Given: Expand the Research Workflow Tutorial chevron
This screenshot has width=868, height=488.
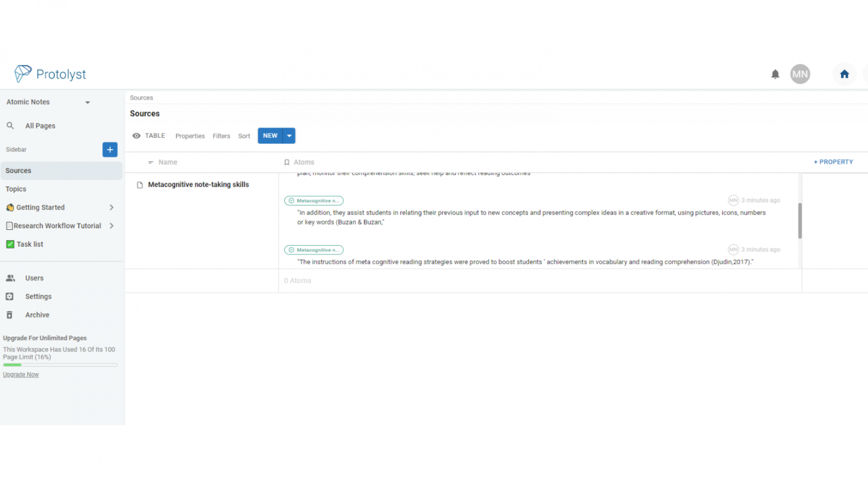Looking at the screenshot, I should tap(111, 225).
